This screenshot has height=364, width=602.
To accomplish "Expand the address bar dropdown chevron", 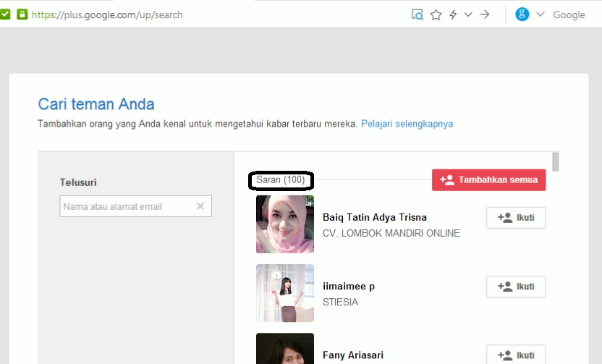I will pyautogui.click(x=468, y=14).
